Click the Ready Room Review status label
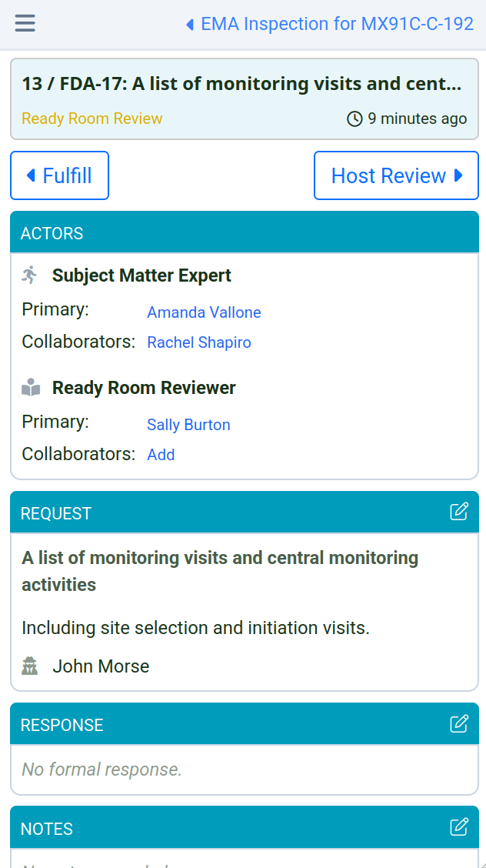Viewport: 486px width, 868px height. point(92,119)
